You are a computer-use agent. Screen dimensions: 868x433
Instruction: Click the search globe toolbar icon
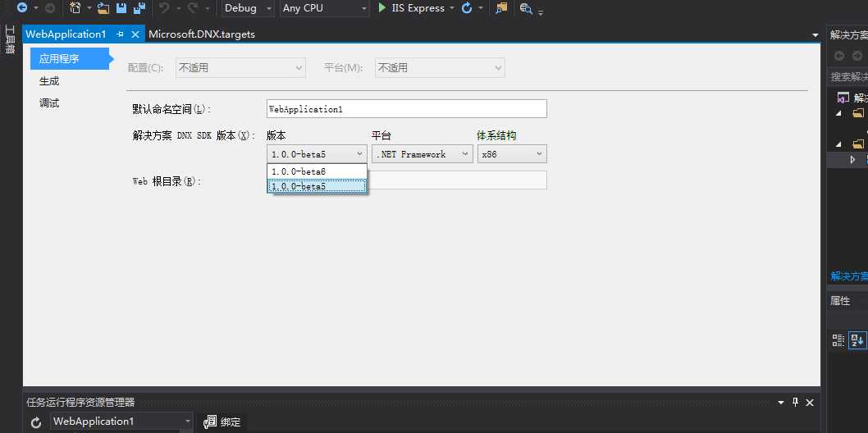526,8
